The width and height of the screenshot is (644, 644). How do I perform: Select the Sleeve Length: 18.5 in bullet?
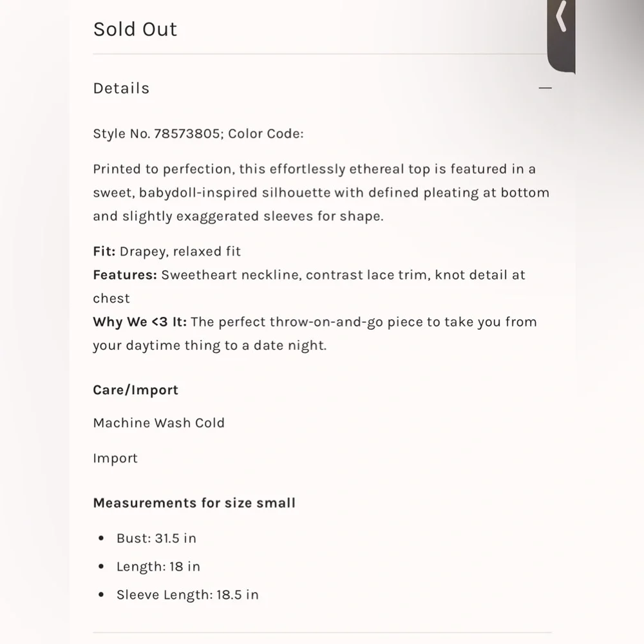(187, 594)
